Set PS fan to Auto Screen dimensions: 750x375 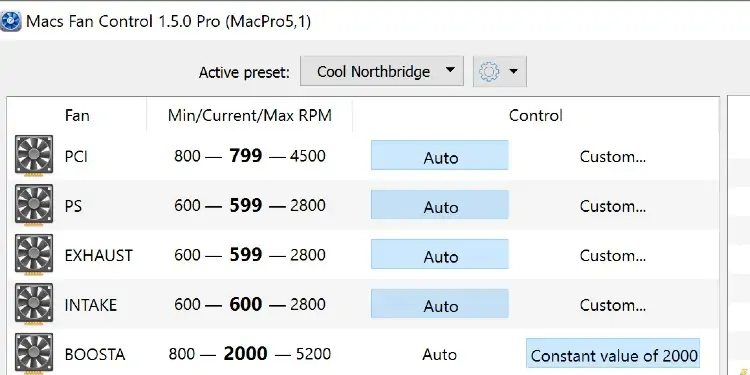tap(440, 205)
